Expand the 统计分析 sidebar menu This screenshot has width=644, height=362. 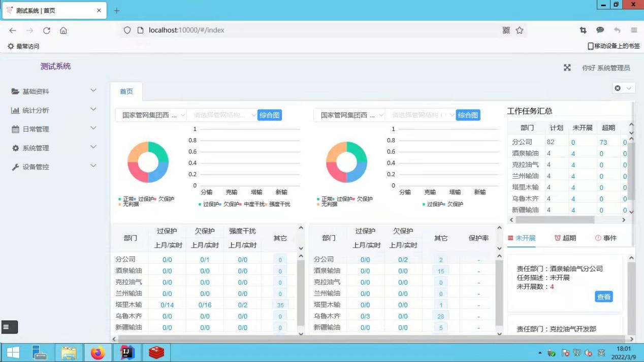(x=53, y=110)
